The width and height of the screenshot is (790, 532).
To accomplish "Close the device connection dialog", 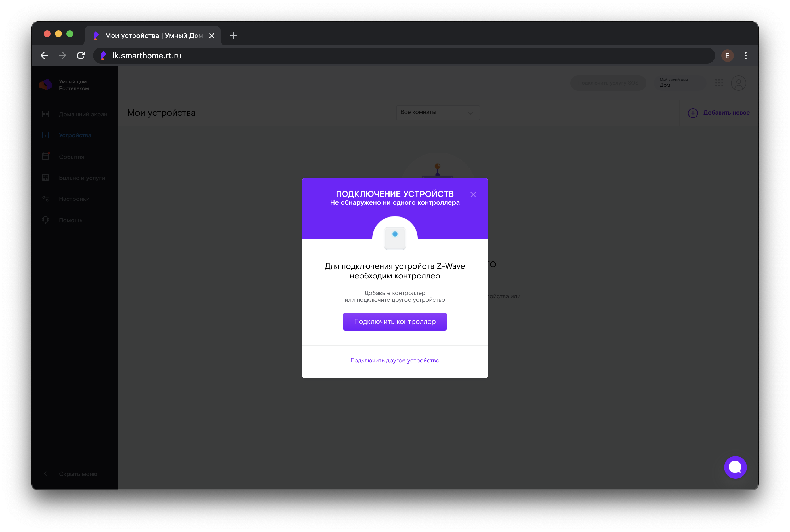I will [x=473, y=195].
